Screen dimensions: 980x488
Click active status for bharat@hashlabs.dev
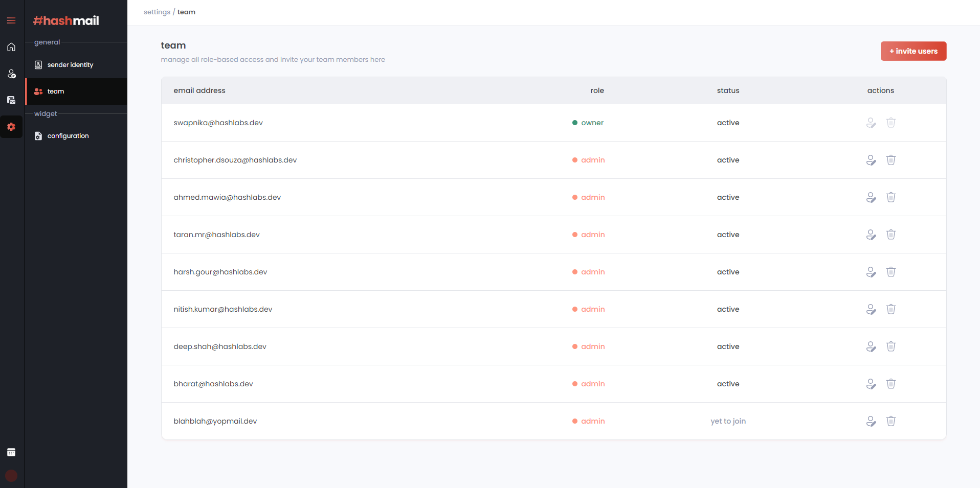click(728, 384)
